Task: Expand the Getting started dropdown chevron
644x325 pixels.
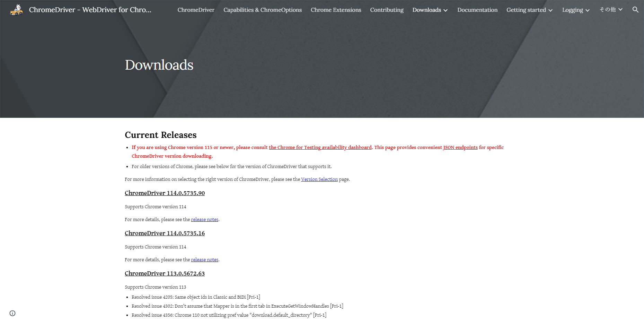Action: point(550,10)
